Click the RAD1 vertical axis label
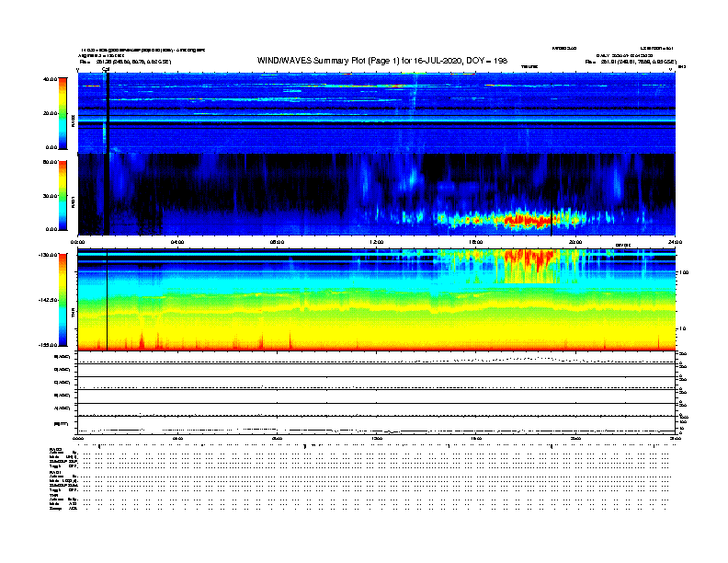Viewport: 728px width, 563px height. pyautogui.click(x=73, y=201)
